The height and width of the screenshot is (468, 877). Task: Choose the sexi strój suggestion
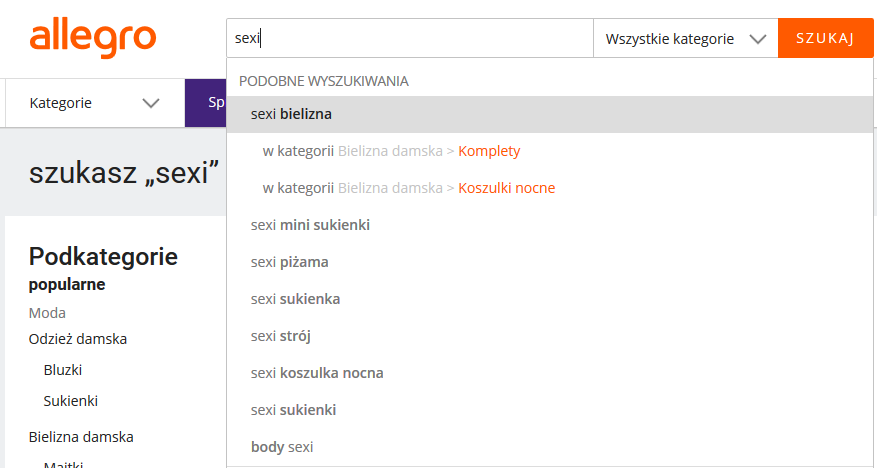550,335
